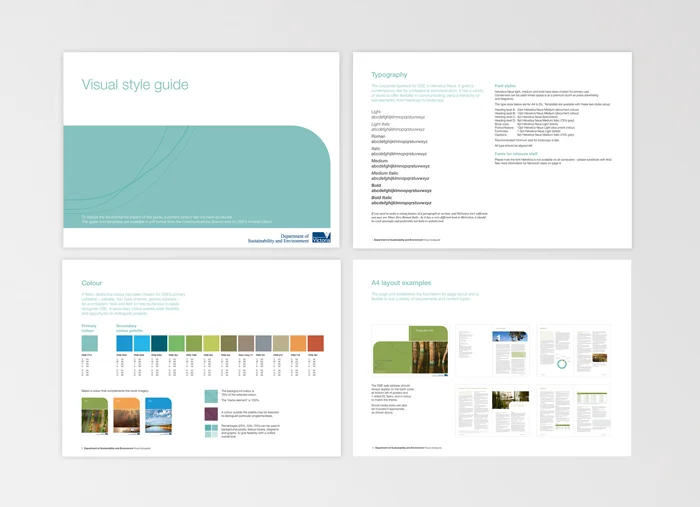Open the green forest cover layout thumbnail
This screenshot has width=700, height=507.
410,351
